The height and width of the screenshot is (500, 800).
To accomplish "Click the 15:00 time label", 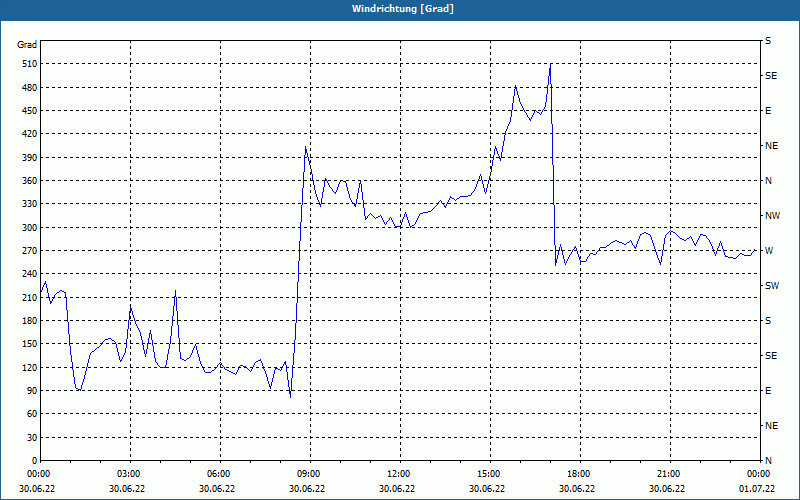I will [490, 474].
